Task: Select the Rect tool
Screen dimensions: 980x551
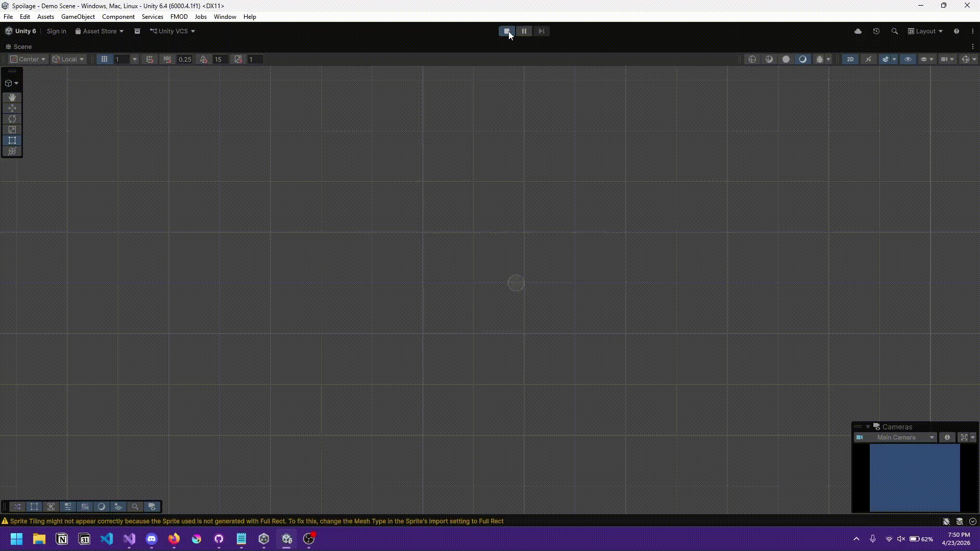Action: pos(12,140)
